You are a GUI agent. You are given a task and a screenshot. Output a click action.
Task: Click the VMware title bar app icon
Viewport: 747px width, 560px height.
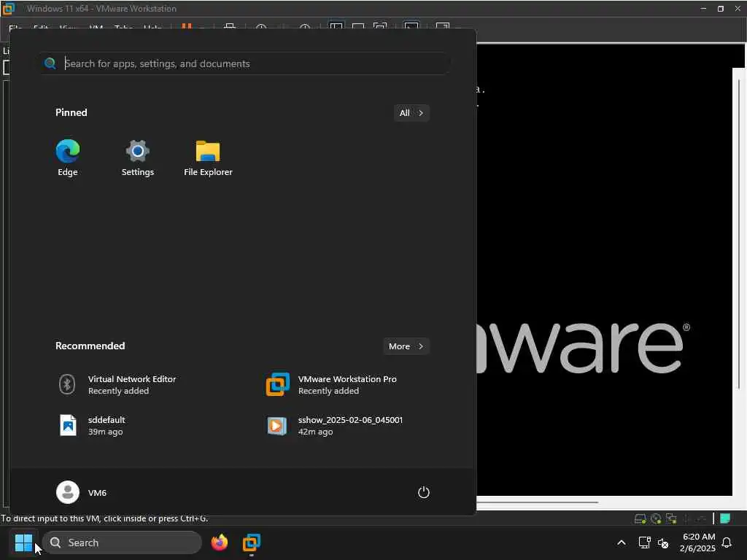click(x=9, y=9)
